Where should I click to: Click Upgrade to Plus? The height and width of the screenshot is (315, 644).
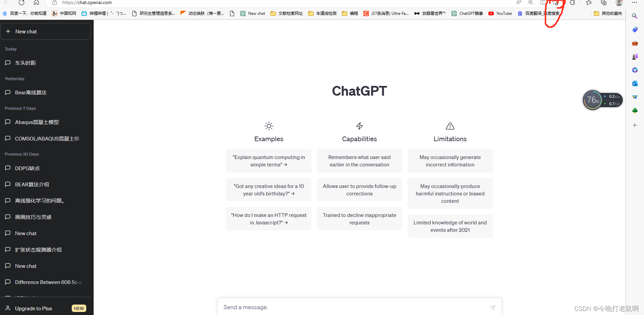(x=45, y=308)
